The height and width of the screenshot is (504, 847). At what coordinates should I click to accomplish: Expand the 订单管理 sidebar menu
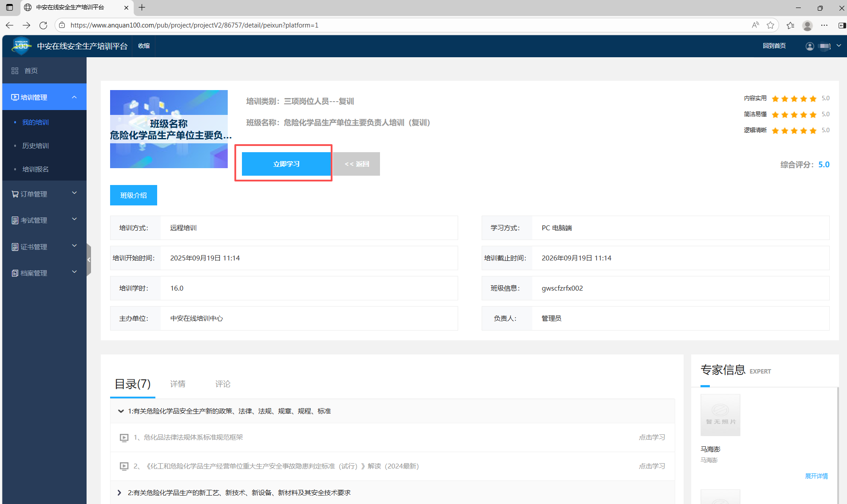[44, 194]
